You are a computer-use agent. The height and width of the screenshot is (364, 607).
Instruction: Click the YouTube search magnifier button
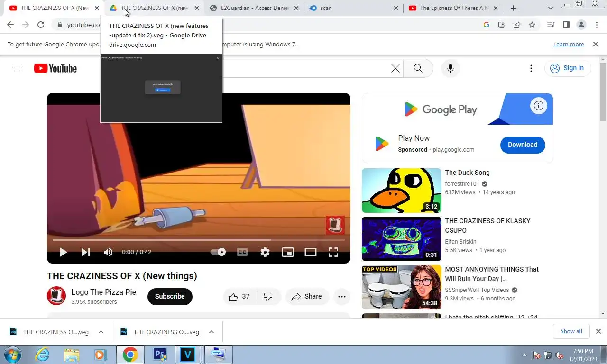tap(418, 68)
